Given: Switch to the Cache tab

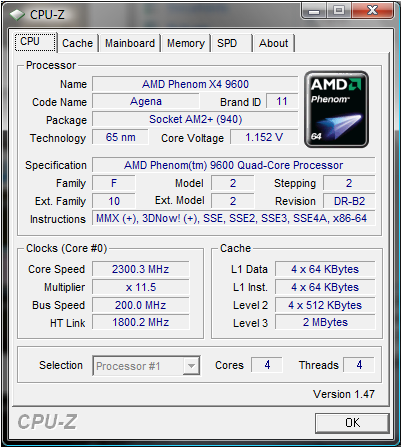Looking at the screenshot, I should 78,43.
